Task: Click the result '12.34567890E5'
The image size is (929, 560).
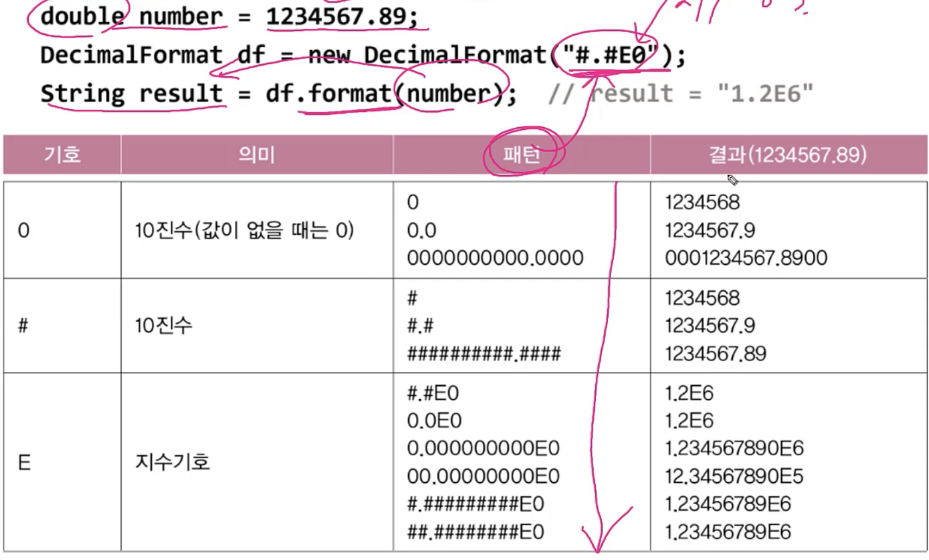Action: click(x=734, y=477)
